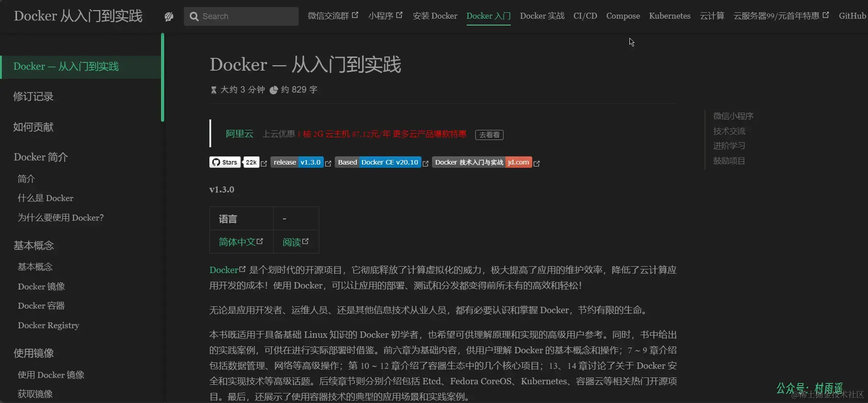Open sidebar page 为什么要使用 Docker?
868x403 pixels.
click(61, 218)
